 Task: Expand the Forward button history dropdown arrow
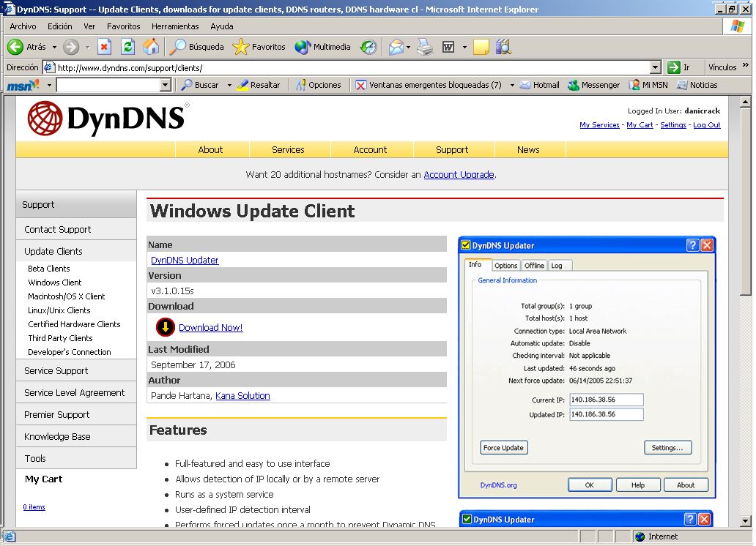tap(87, 48)
